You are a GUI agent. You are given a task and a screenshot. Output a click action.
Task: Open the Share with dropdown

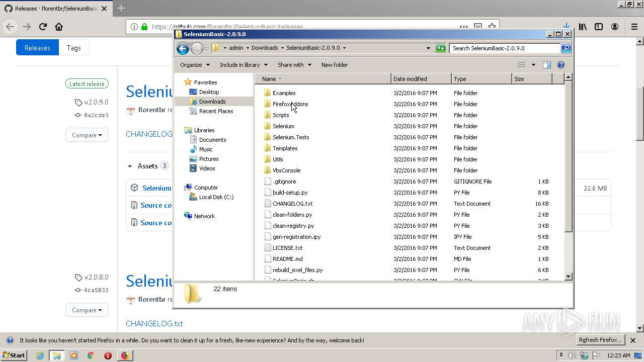click(x=294, y=65)
